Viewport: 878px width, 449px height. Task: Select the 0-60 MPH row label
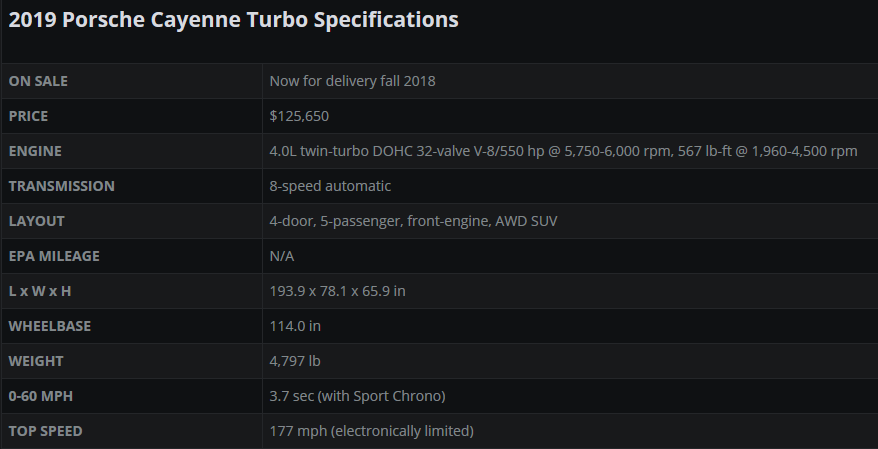click(x=40, y=396)
